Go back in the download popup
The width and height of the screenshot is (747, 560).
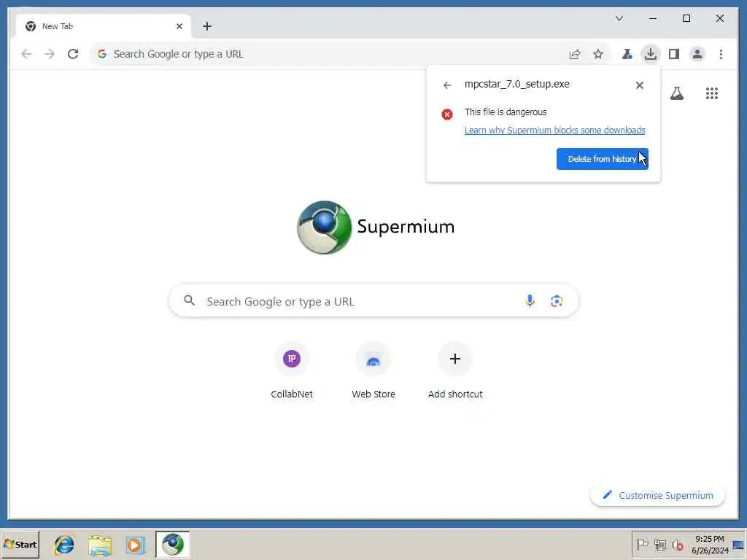[x=447, y=85]
